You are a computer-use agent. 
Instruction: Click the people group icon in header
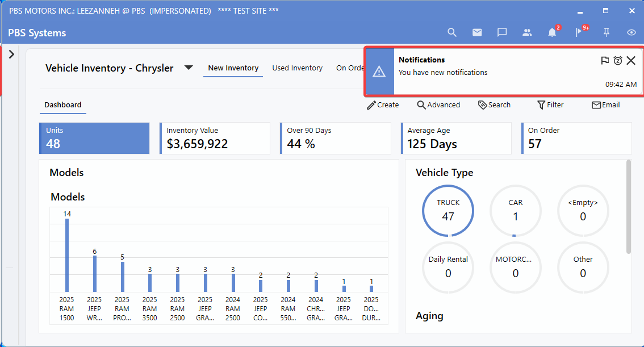(x=527, y=32)
